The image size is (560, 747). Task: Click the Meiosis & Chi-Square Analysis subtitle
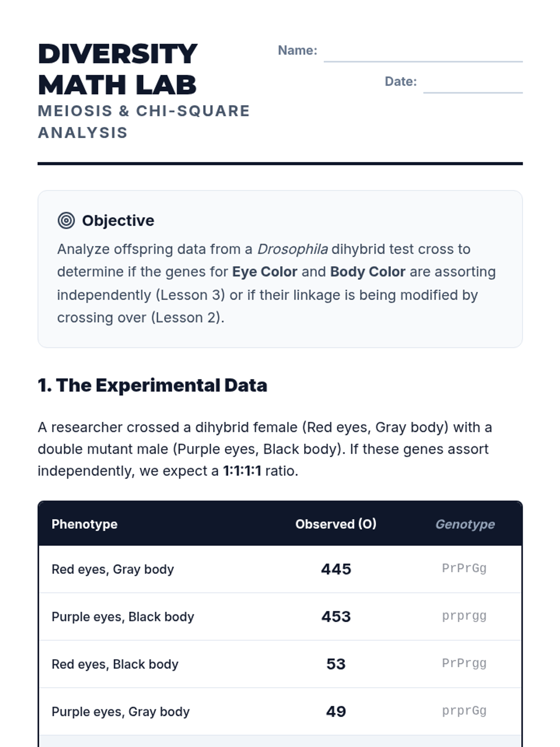(144, 121)
